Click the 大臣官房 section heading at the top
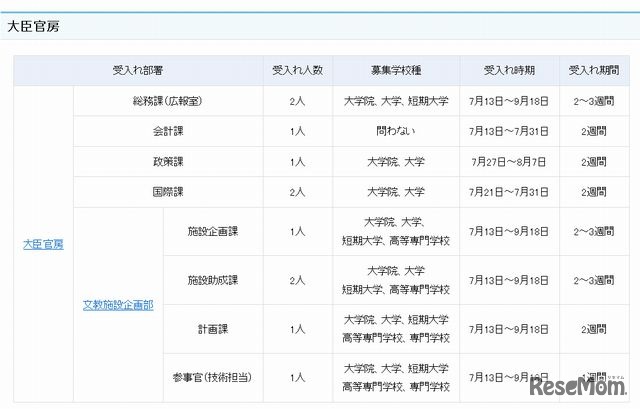The width and height of the screenshot is (640, 409). click(33, 27)
